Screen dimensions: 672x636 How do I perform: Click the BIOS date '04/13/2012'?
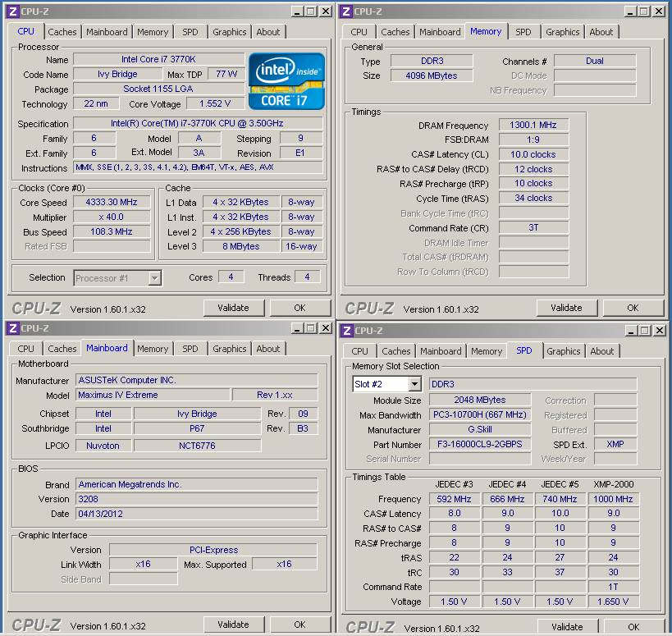click(x=197, y=514)
